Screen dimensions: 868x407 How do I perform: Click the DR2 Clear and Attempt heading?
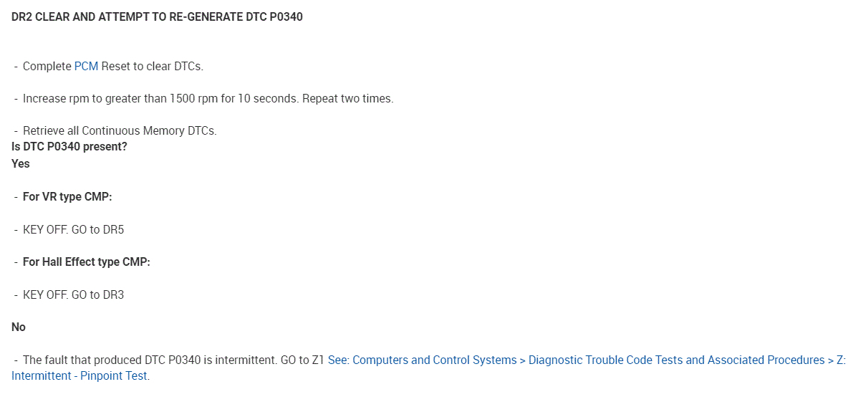[157, 16]
